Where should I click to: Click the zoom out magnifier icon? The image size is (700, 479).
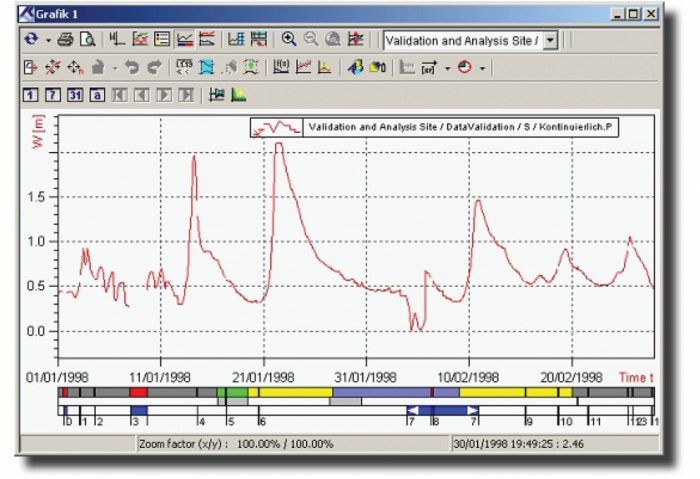point(311,39)
